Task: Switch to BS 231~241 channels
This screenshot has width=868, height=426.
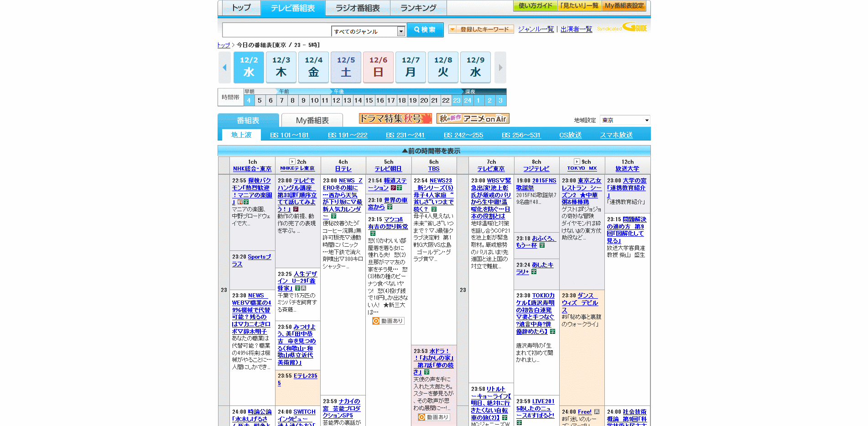Action: tap(405, 135)
